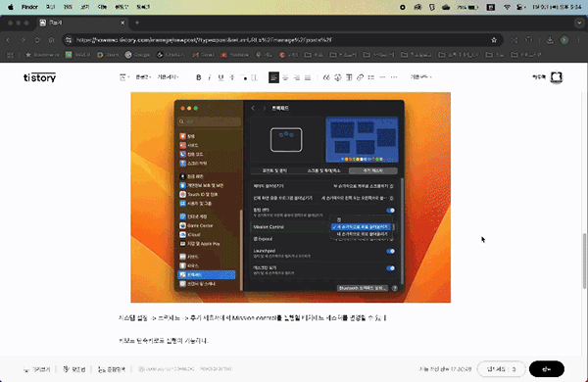The width and height of the screenshot is (588, 382).
Task: Open the Gmail bookmark
Action: coord(203,55)
